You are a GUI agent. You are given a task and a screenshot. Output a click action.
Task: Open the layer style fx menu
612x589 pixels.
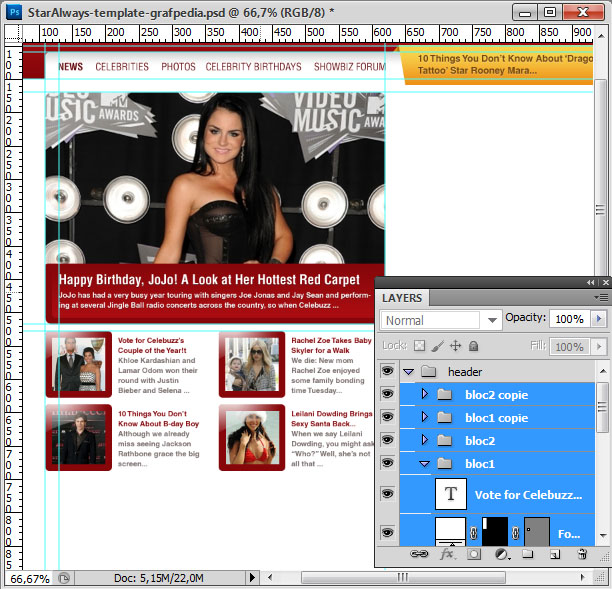(447, 554)
